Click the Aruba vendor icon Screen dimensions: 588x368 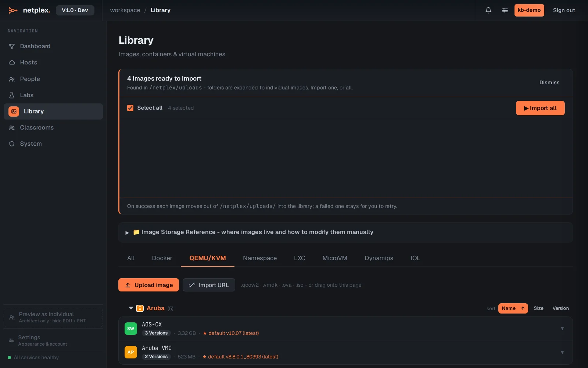(140, 308)
